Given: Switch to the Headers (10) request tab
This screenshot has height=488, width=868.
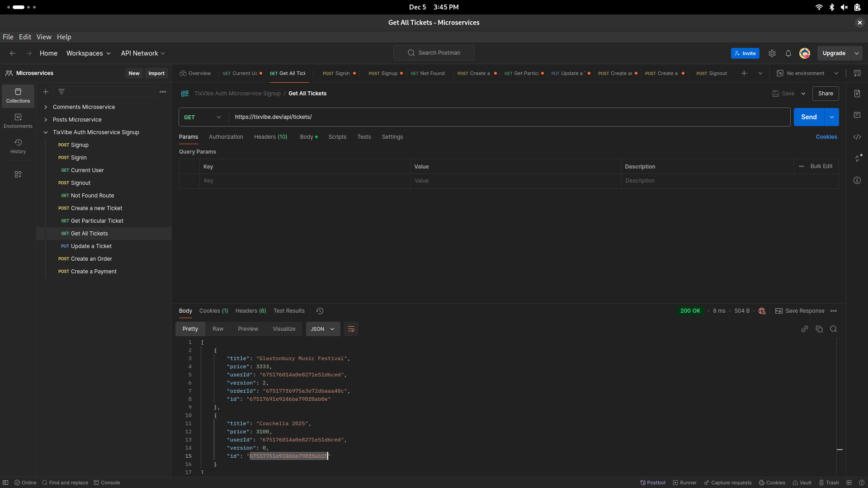Looking at the screenshot, I should (271, 137).
